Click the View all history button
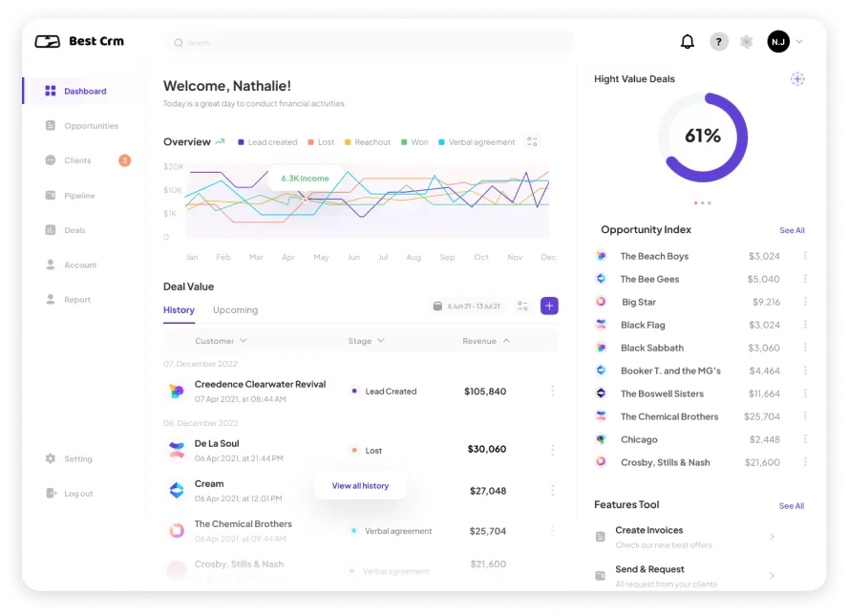Image resolution: width=848 pixels, height=616 pixels. pos(360,486)
